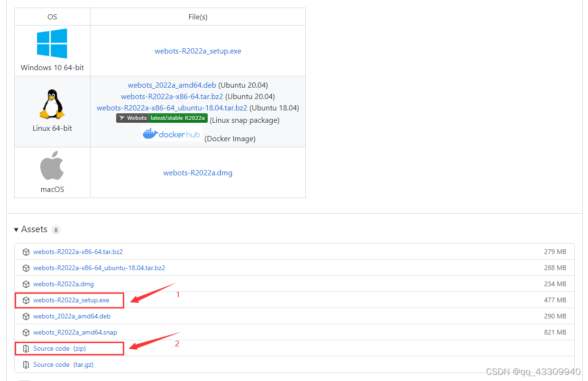The image size is (588, 381).
Task: Download webots-R2022a_setup.exe in Assets list
Action: (x=71, y=300)
